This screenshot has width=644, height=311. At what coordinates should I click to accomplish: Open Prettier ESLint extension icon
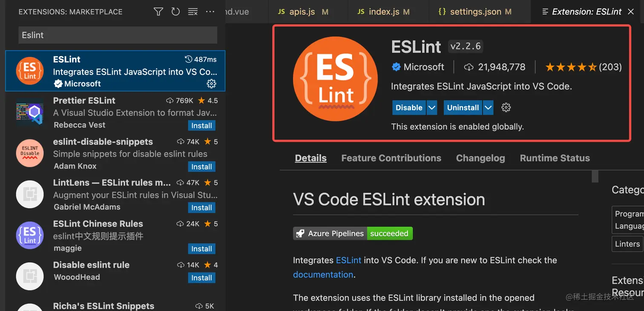pos(30,112)
